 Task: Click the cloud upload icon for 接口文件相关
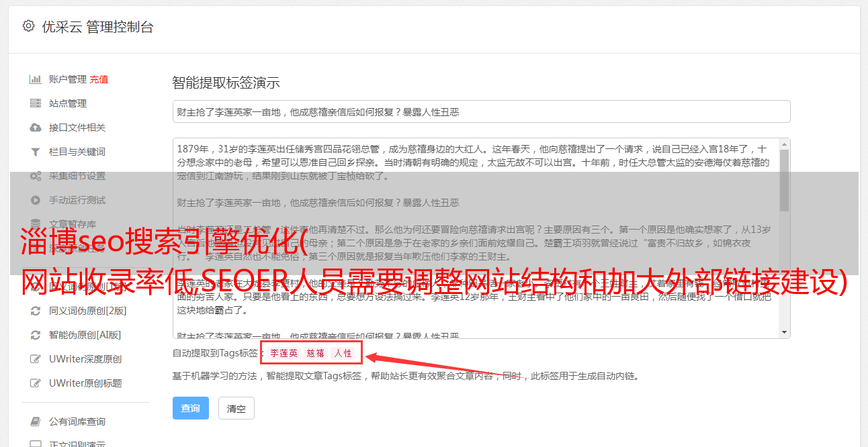[36, 128]
